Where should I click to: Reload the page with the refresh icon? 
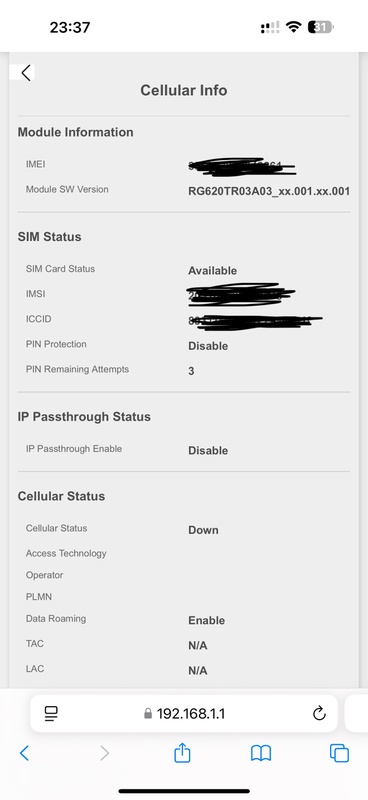(x=319, y=713)
